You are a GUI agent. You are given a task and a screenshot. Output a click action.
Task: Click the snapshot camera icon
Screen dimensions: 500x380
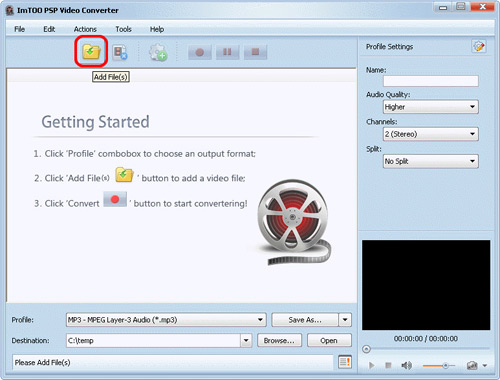click(472, 366)
